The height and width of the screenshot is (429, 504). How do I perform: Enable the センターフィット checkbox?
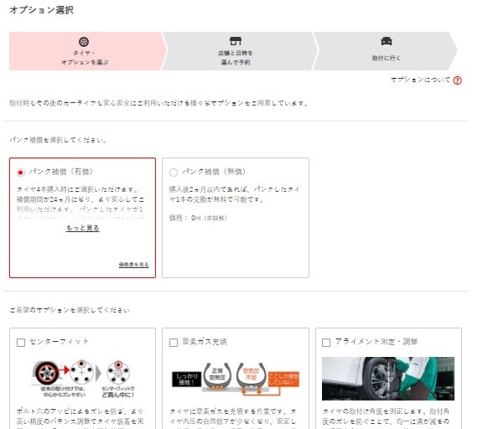point(21,342)
